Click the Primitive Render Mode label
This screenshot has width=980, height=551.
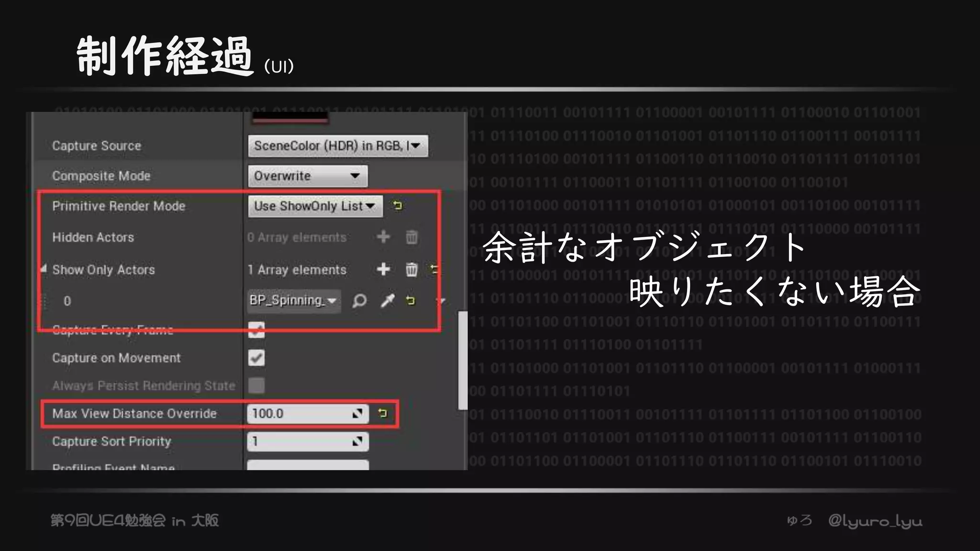click(119, 206)
